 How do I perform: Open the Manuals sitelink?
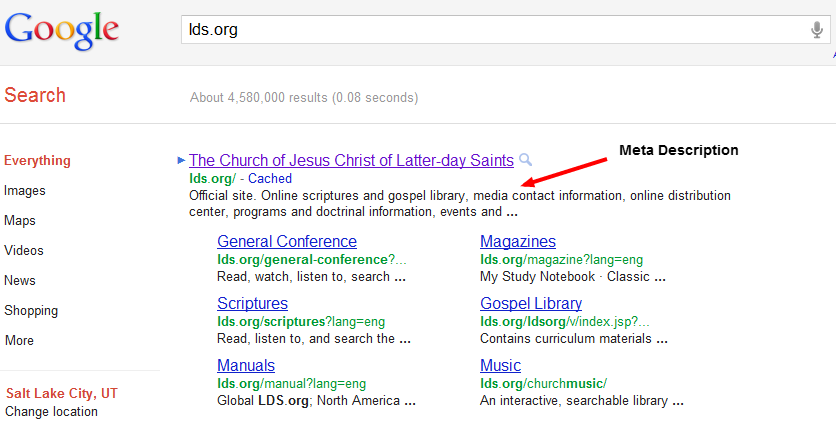(x=245, y=365)
